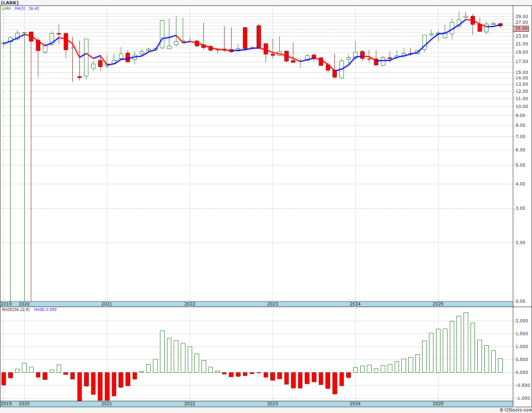Click 2019 on the MACD panel time axis
This screenshot has width=532, height=413.
(x=6, y=404)
